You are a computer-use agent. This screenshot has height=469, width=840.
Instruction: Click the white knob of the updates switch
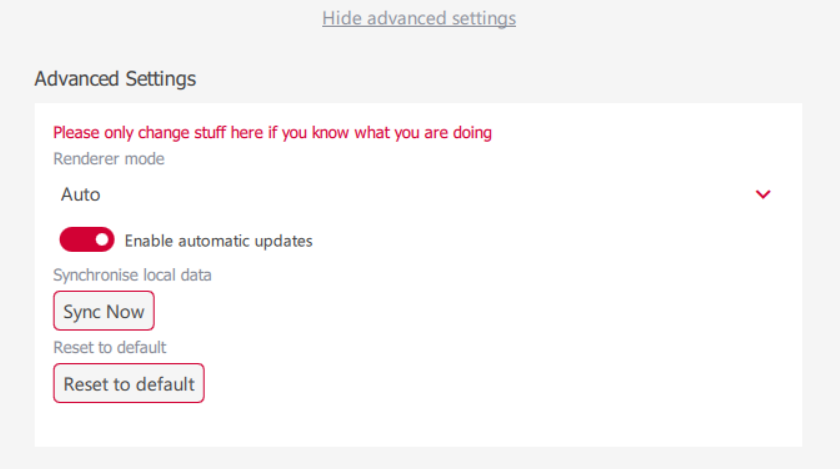[102, 240]
